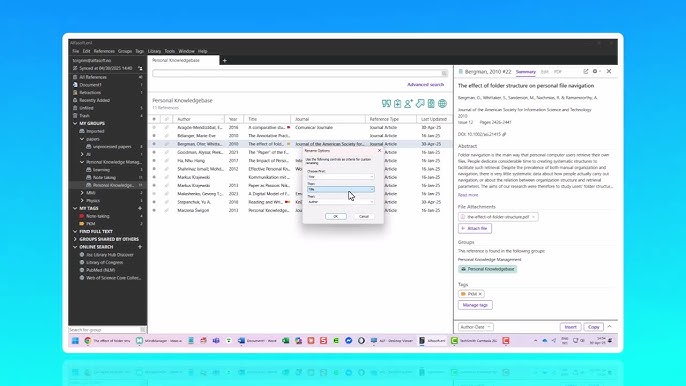Click the Advanced search link
Screen dimensions: 686x386
pyautogui.click(x=425, y=84)
